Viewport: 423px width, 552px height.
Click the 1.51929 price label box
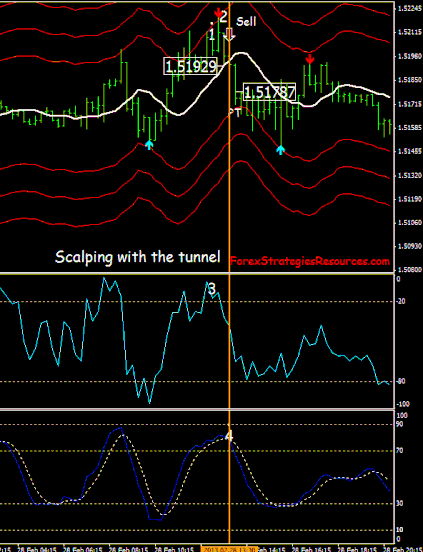[190, 66]
